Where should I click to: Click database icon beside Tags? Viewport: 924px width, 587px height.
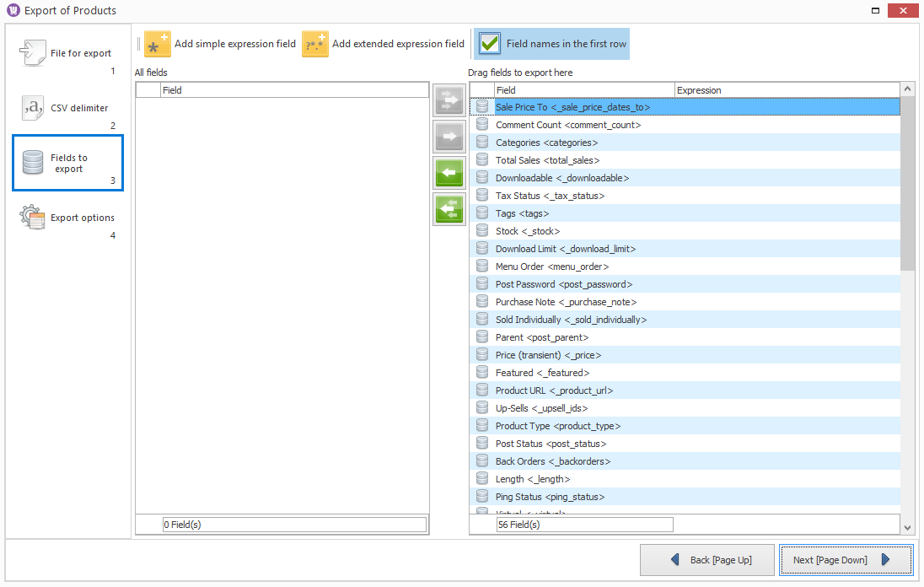(482, 213)
